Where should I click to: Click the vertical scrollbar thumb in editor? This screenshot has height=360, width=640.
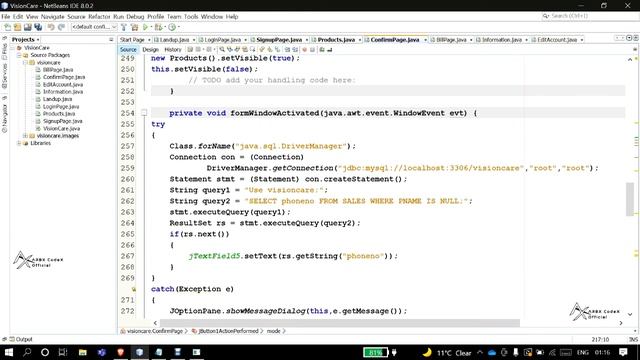tap(630, 199)
